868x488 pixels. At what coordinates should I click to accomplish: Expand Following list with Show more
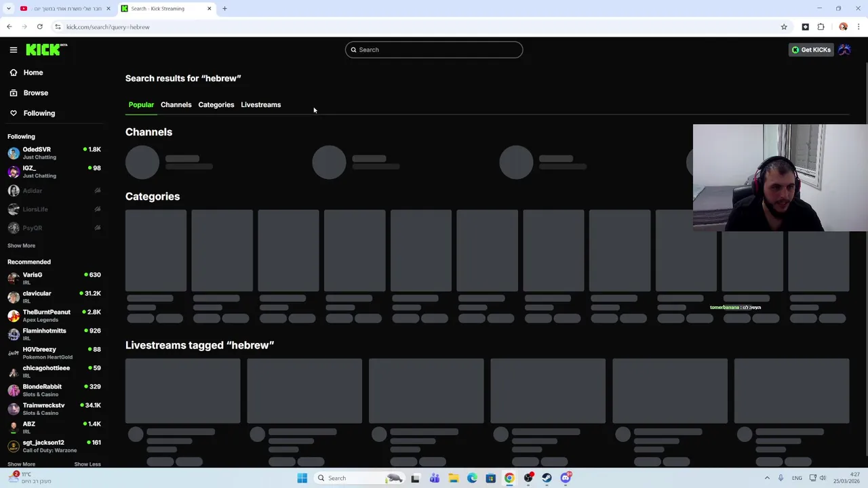[x=21, y=245]
